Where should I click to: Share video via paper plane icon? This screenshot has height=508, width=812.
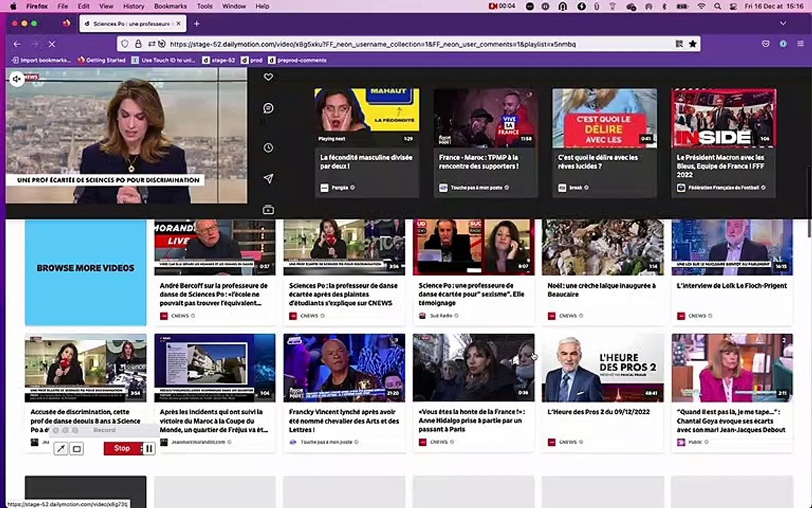(x=269, y=179)
